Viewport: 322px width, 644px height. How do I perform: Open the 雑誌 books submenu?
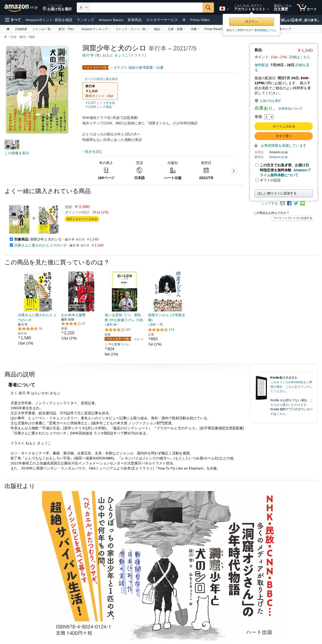(158, 29)
